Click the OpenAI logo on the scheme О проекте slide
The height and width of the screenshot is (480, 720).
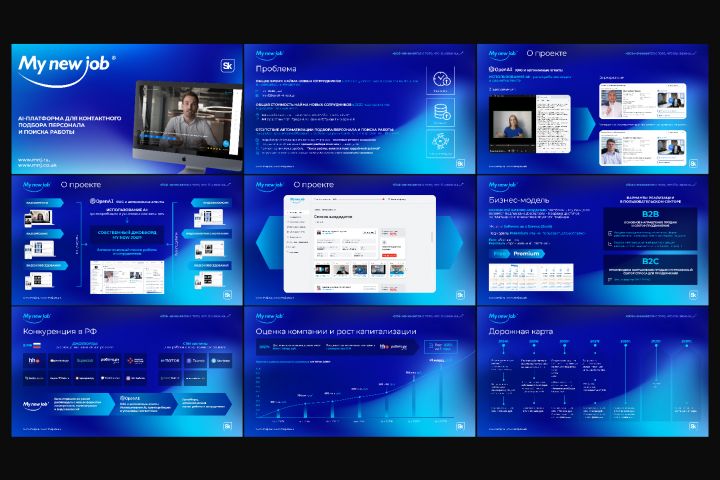click(101, 201)
